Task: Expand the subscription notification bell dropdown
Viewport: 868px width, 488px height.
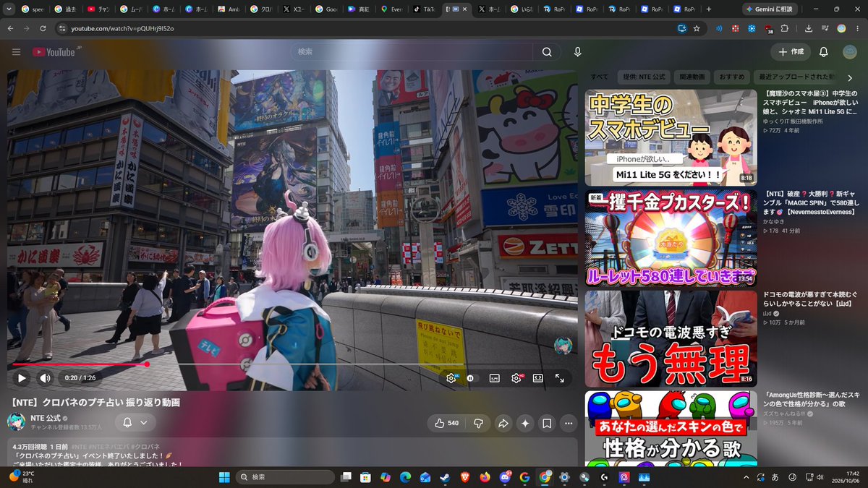Action: tap(135, 423)
